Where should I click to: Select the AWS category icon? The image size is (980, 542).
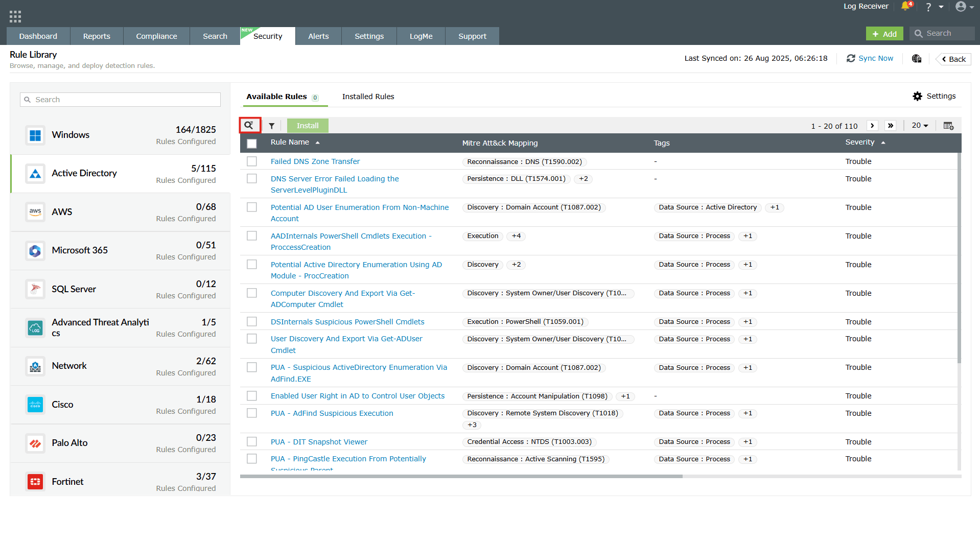pyautogui.click(x=35, y=212)
